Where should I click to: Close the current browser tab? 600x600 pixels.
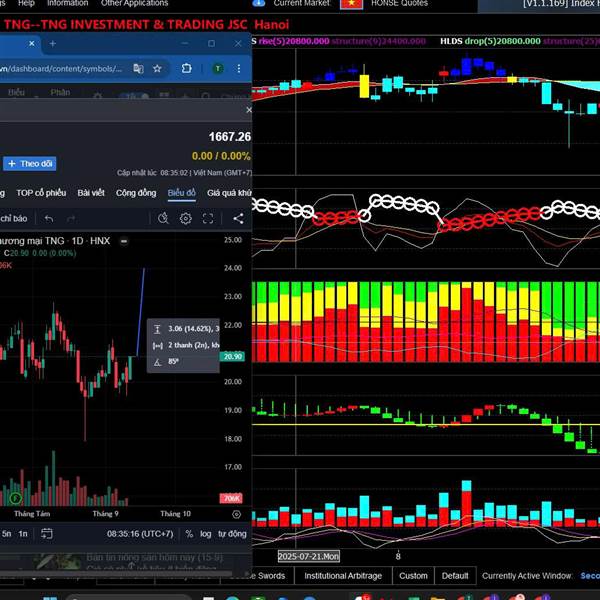(32, 44)
